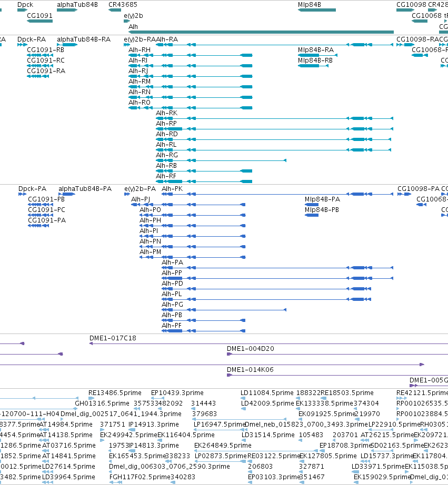The image size is (448, 485).
Task: Select transcript Alh-RL
Action: coord(274,150)
